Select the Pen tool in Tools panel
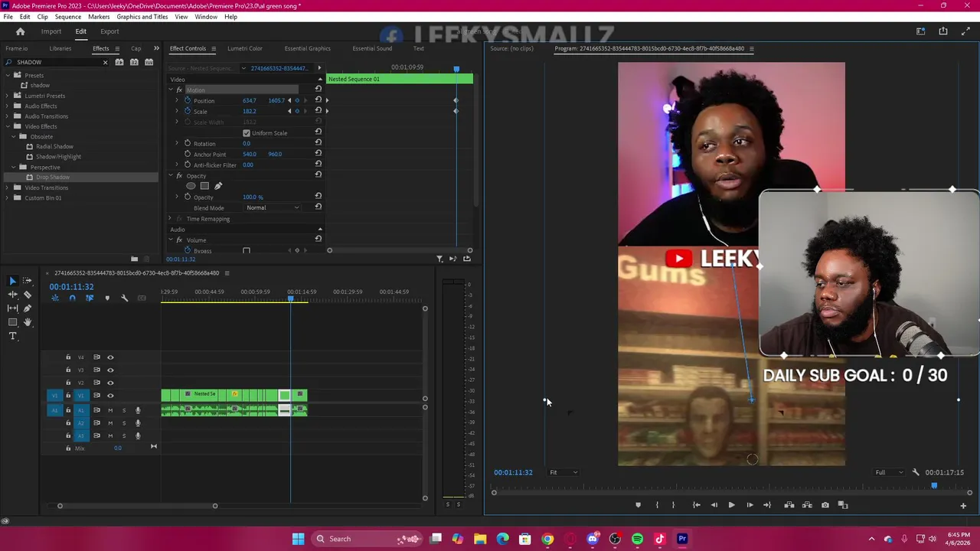This screenshot has width=980, height=551. (x=28, y=308)
